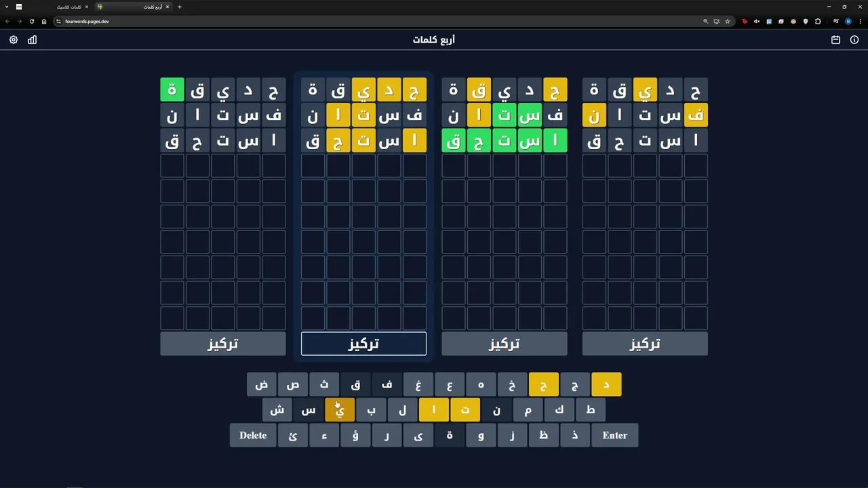Reload the page with browser refresh icon

click(x=31, y=21)
